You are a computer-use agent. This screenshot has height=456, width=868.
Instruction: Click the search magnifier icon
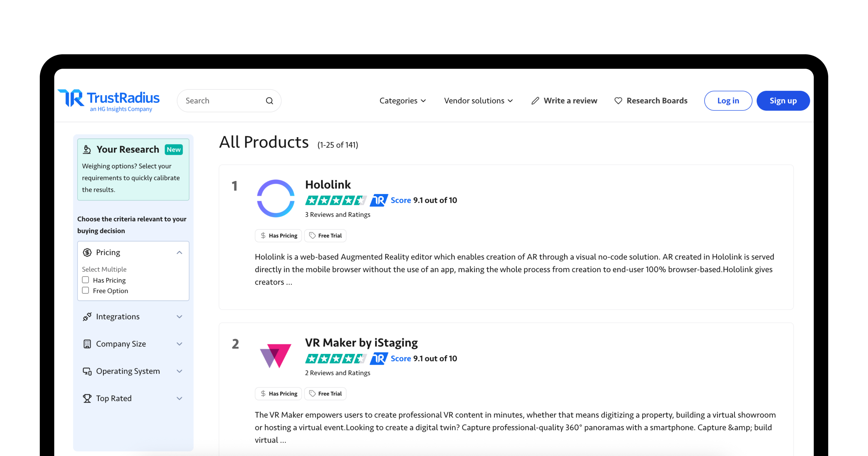click(269, 101)
